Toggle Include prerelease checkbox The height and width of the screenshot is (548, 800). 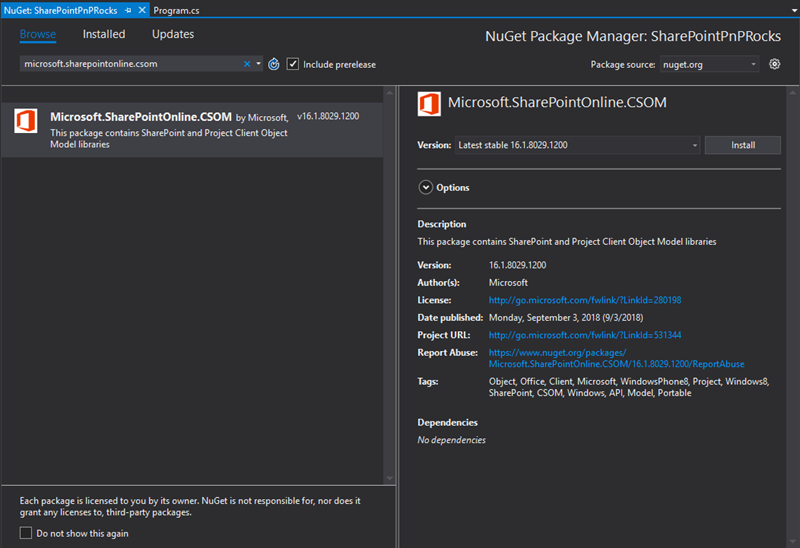tap(292, 64)
